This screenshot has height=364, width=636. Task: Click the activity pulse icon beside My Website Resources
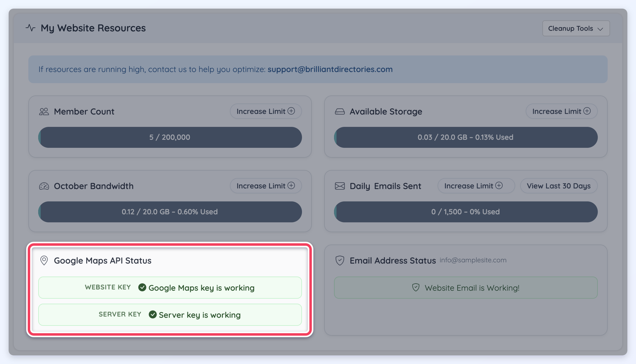click(x=31, y=28)
